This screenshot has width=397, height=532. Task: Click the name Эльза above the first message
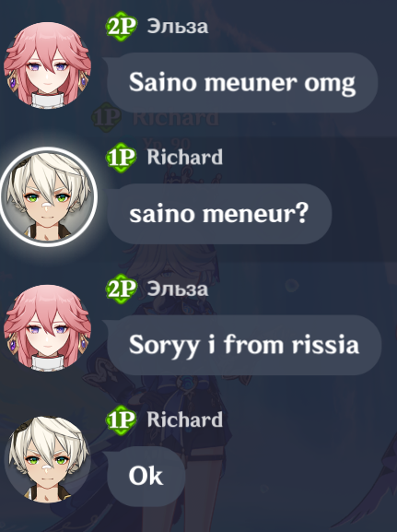point(178,27)
